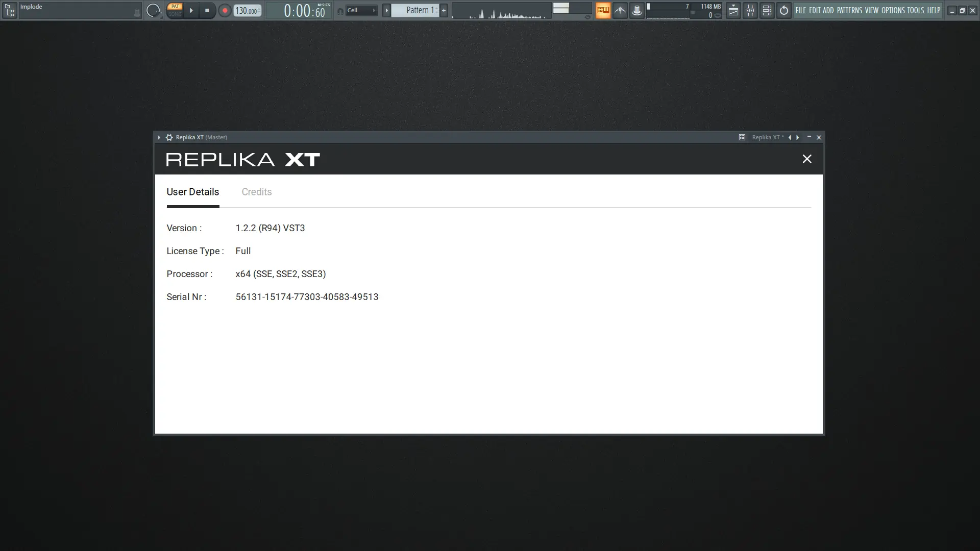This screenshot has width=980, height=551.
Task: Close the Replika XT about panel
Action: tap(806, 159)
